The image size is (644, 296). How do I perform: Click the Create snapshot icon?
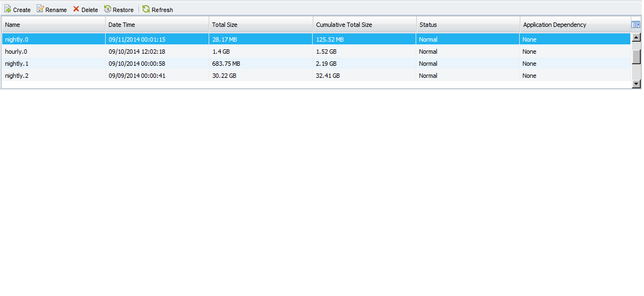8,9
